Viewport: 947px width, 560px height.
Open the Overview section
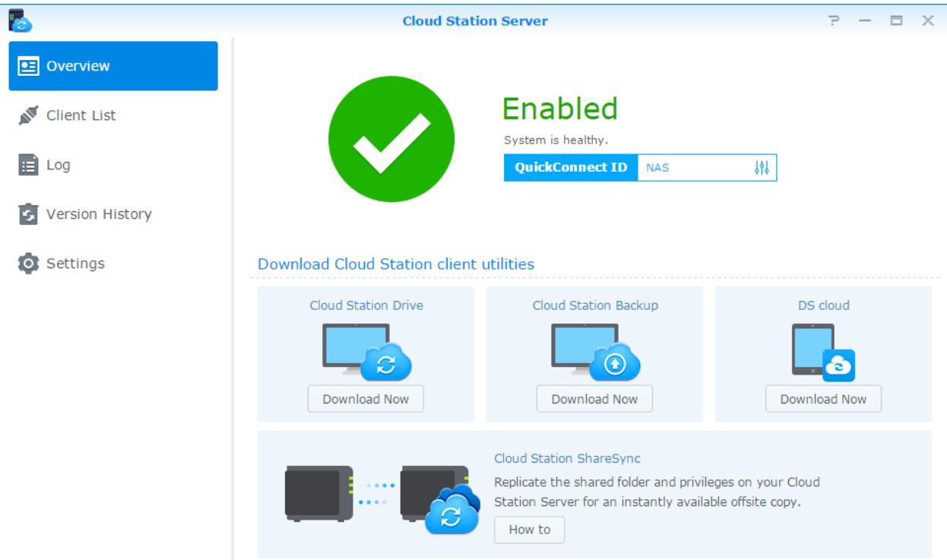pyautogui.click(x=113, y=66)
